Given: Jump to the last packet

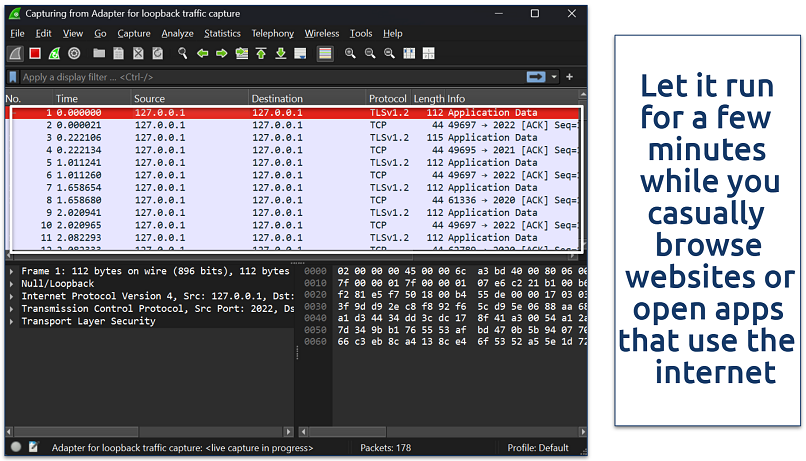Looking at the screenshot, I should 281,53.
